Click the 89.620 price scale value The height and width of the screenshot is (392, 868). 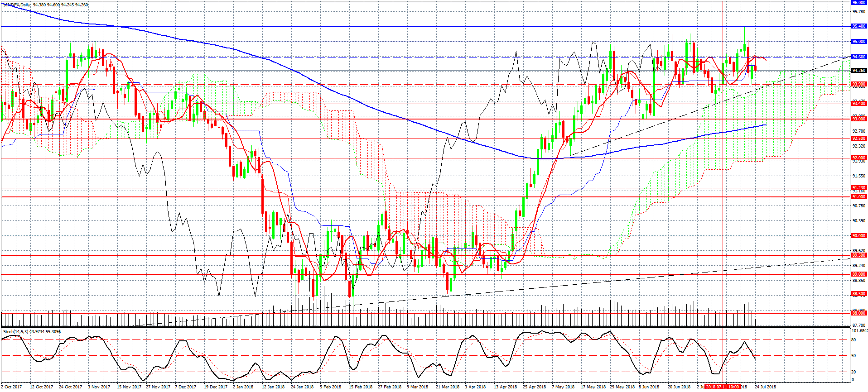point(859,250)
